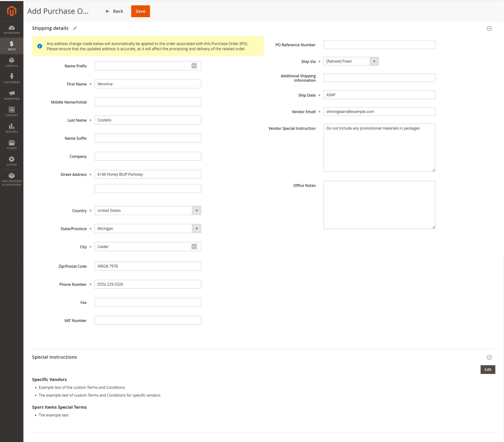Screen dimensions: 504x442
Task: Click into the PO Reference Number field
Action: [379, 45]
